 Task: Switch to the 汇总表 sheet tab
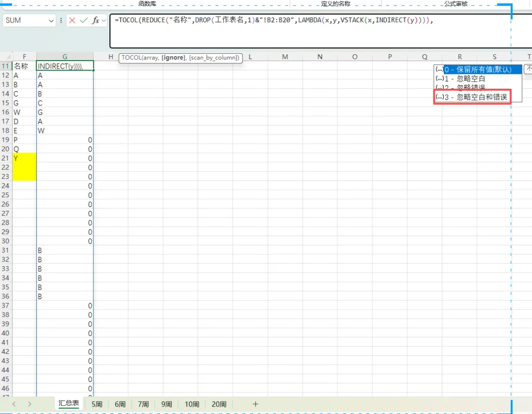point(68,404)
